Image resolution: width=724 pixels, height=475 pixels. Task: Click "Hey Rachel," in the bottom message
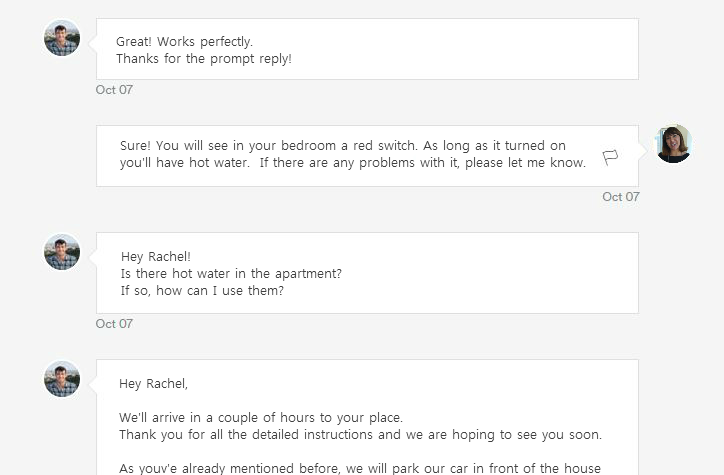153,383
